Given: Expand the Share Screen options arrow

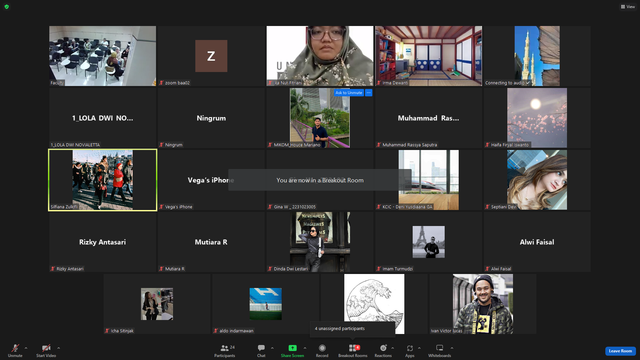Looking at the screenshot, I should (x=305, y=348).
